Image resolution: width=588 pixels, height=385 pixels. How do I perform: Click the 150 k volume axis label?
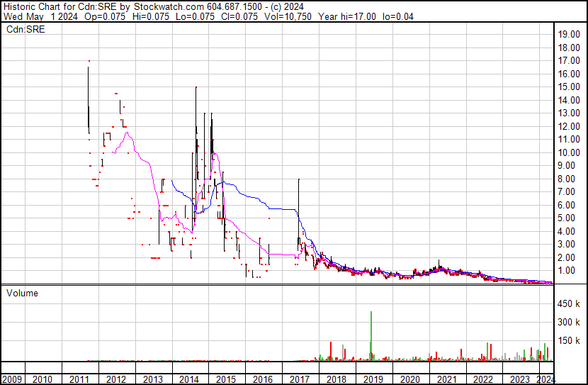pos(569,341)
